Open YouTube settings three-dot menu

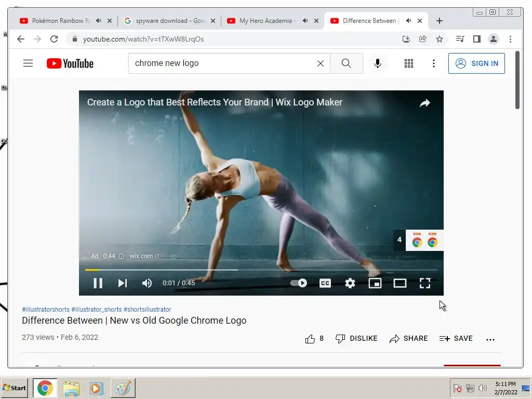tap(434, 63)
